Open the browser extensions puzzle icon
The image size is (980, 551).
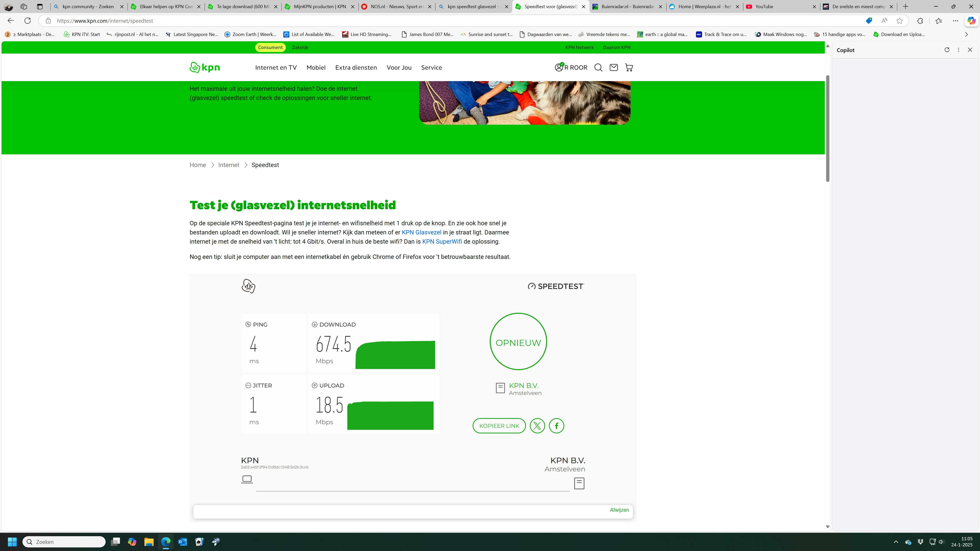(x=920, y=21)
